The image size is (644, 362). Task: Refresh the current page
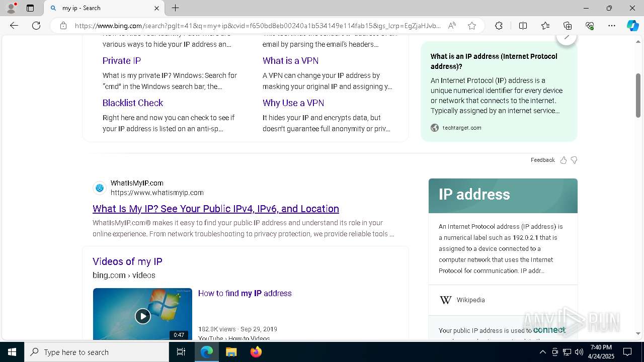pos(36,26)
